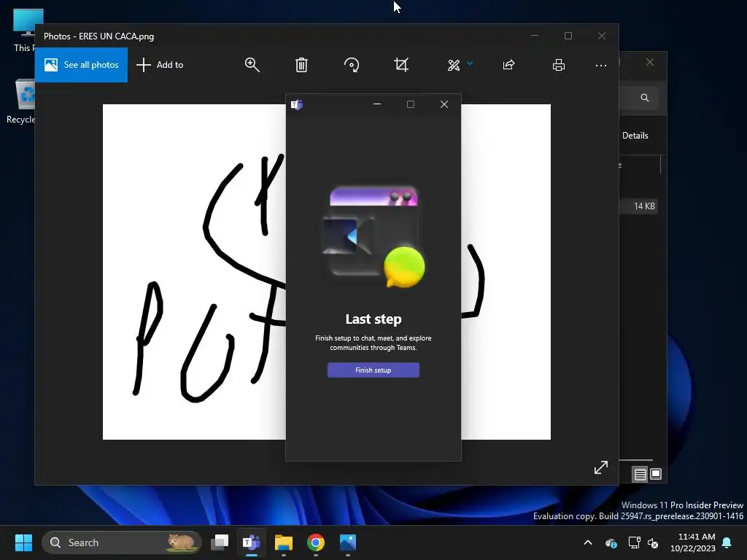Image resolution: width=747 pixels, height=560 pixels.
Task: Open Edit & Create tools icon
Action: (x=454, y=65)
